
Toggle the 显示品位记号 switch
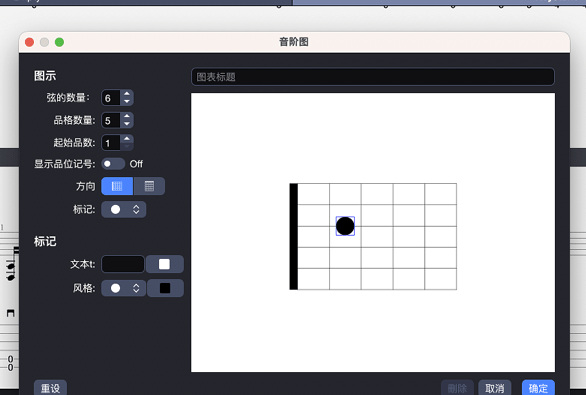point(113,164)
